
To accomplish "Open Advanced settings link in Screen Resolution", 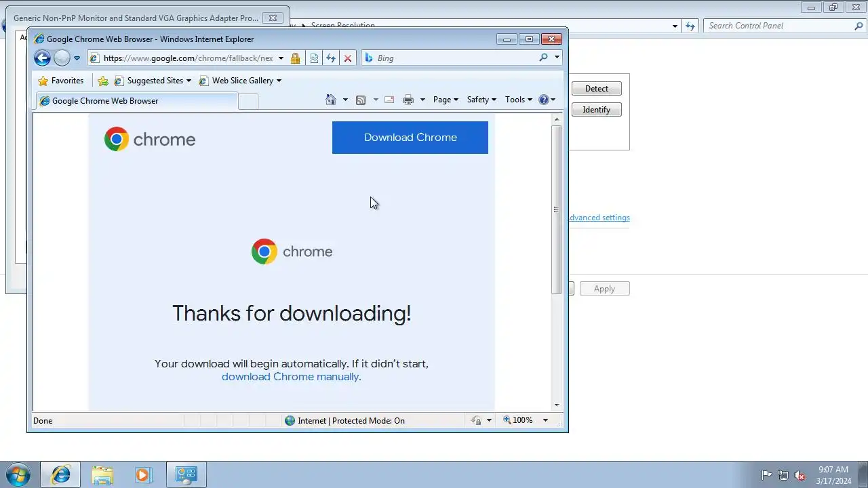I will pyautogui.click(x=599, y=218).
